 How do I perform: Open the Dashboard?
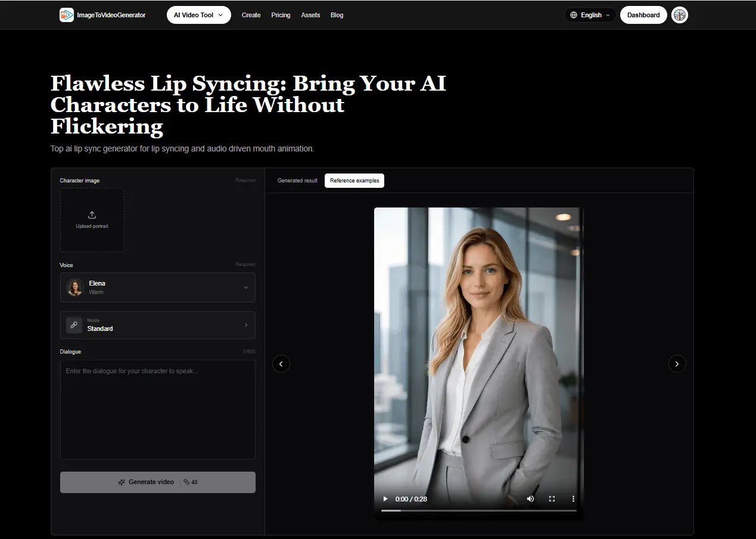(x=643, y=15)
